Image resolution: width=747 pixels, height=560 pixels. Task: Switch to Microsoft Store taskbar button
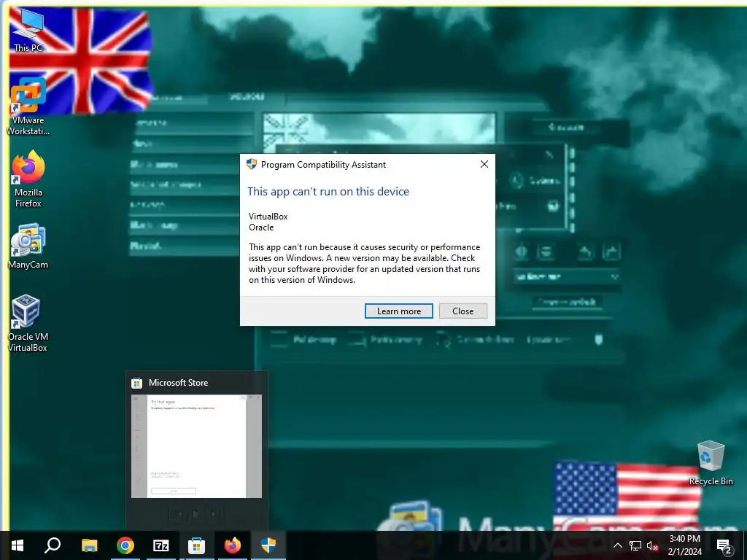[x=196, y=545]
